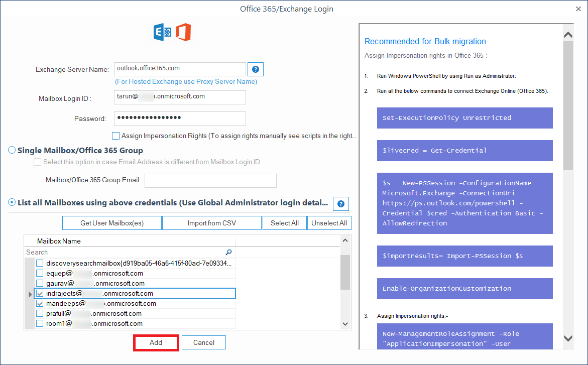Screen dimensions: 588x365
Task: Click the Password field
Action: pyautogui.click(x=180, y=118)
